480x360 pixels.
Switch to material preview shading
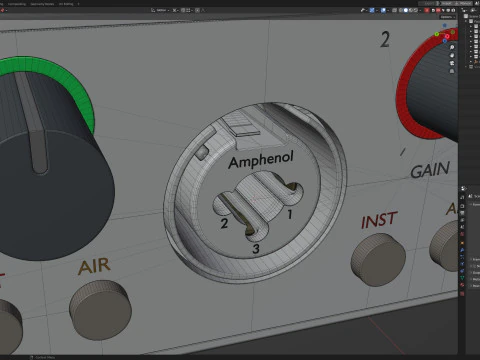click(411, 10)
